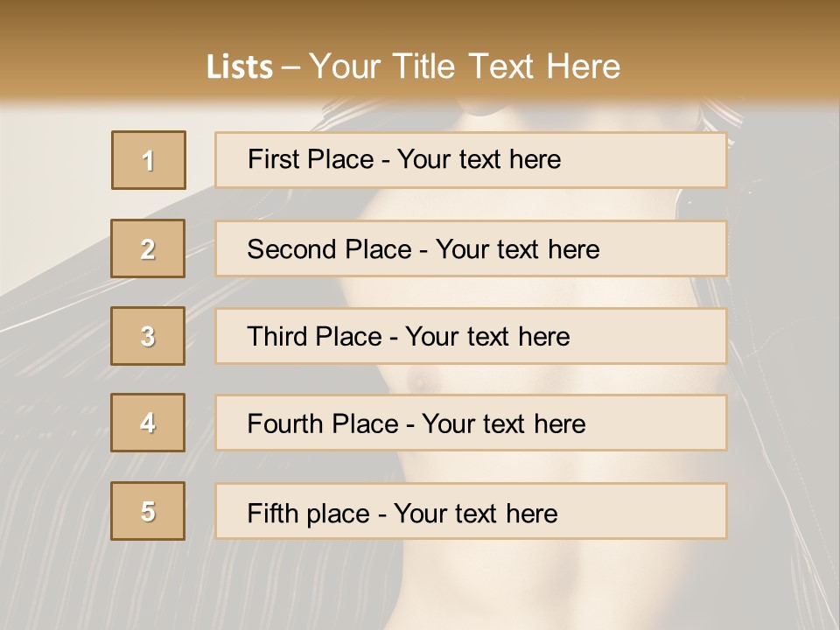The height and width of the screenshot is (630, 840).
Task: Click the words "Fourth Place"
Action: click(x=323, y=423)
